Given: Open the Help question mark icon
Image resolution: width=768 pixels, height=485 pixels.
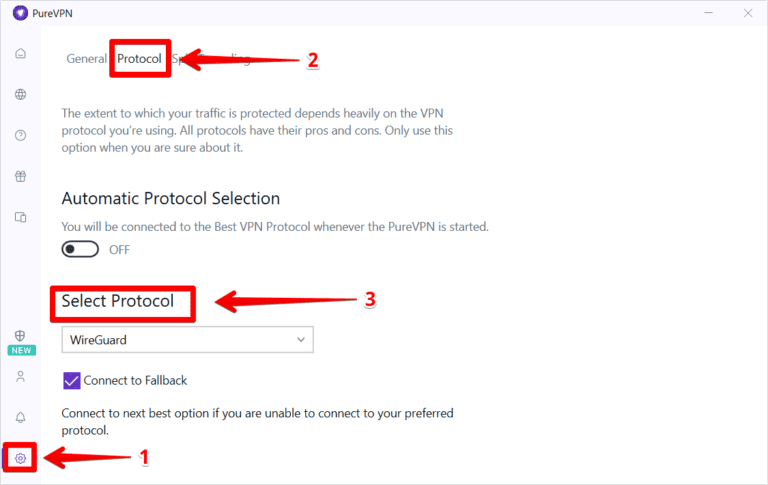Looking at the screenshot, I should (20, 135).
